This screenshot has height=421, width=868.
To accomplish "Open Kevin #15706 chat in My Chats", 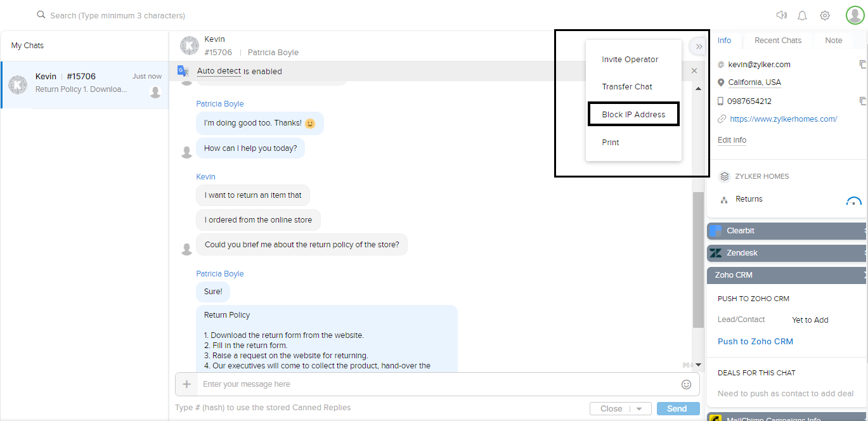I will [85, 85].
